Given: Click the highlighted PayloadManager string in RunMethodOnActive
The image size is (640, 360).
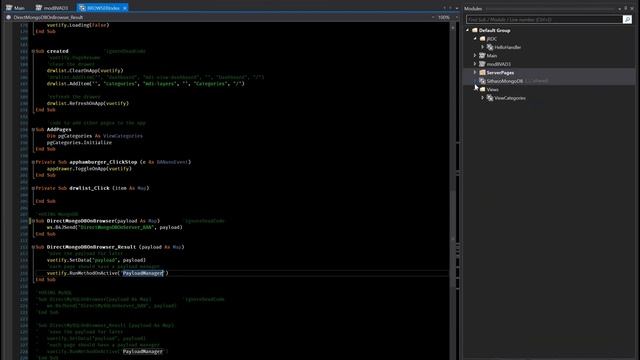Looking at the screenshot, I should point(142,273).
